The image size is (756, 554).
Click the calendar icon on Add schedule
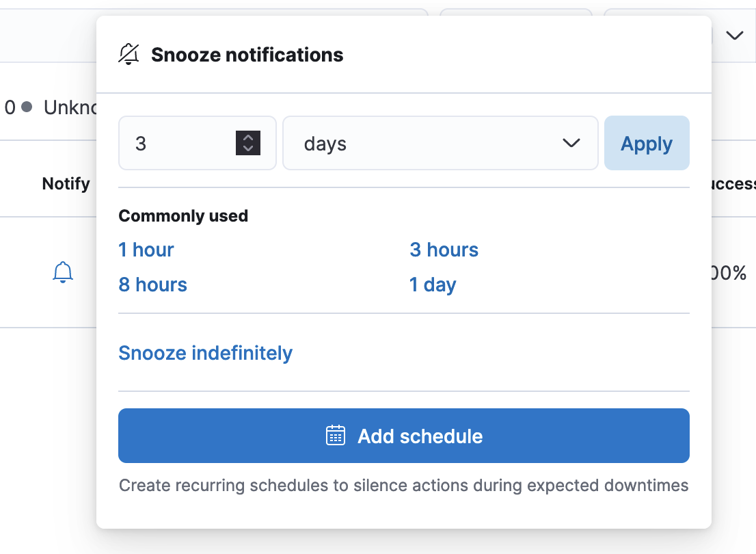tap(335, 436)
